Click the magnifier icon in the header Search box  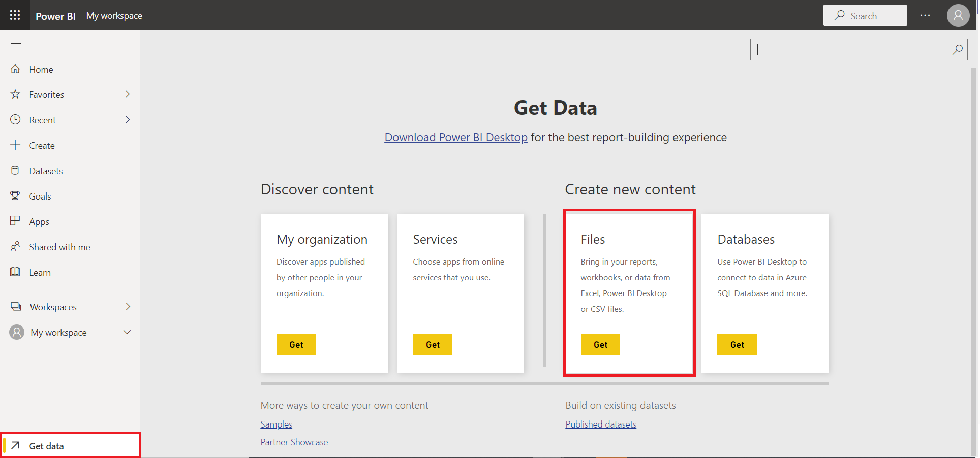pyautogui.click(x=839, y=15)
